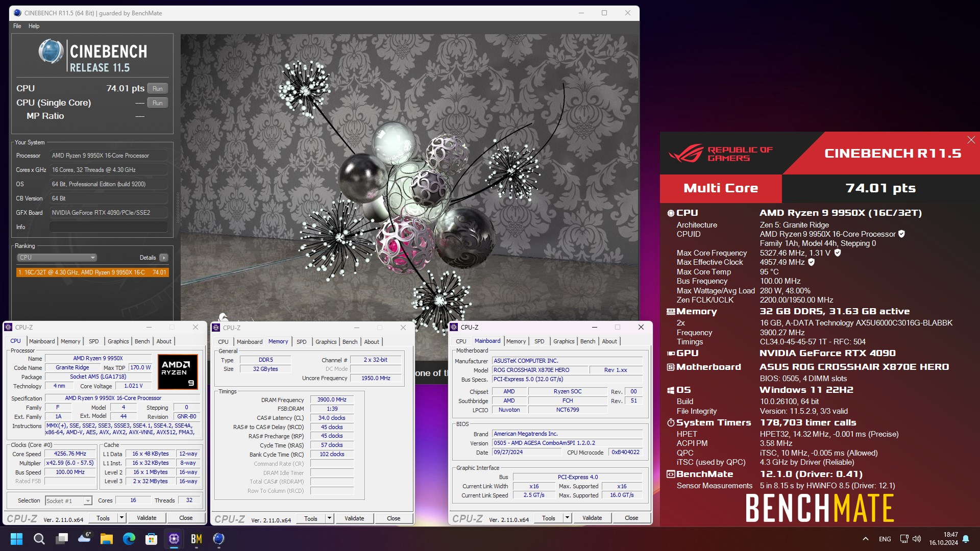Click Close button in right CPU-Z window
This screenshot has width=980, height=551.
[x=631, y=518]
